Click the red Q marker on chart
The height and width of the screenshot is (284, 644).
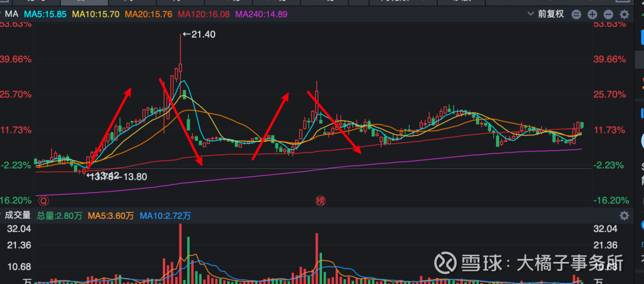coord(44,201)
